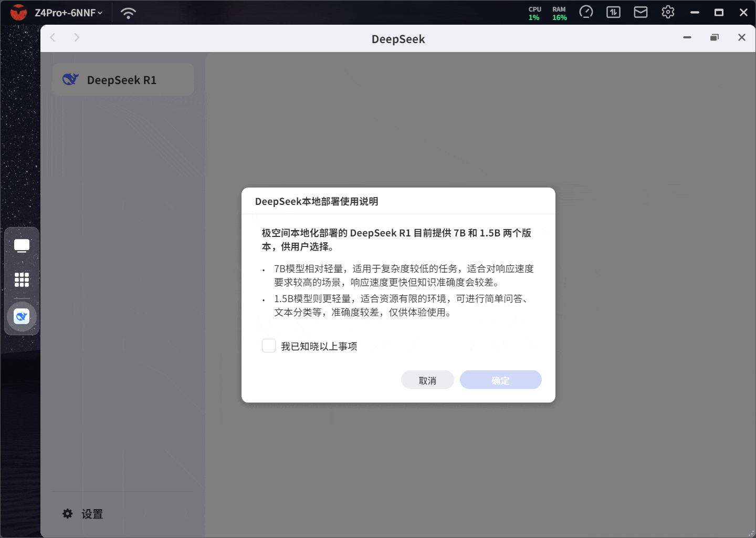Open the speedometer performance icon

pyautogui.click(x=586, y=12)
